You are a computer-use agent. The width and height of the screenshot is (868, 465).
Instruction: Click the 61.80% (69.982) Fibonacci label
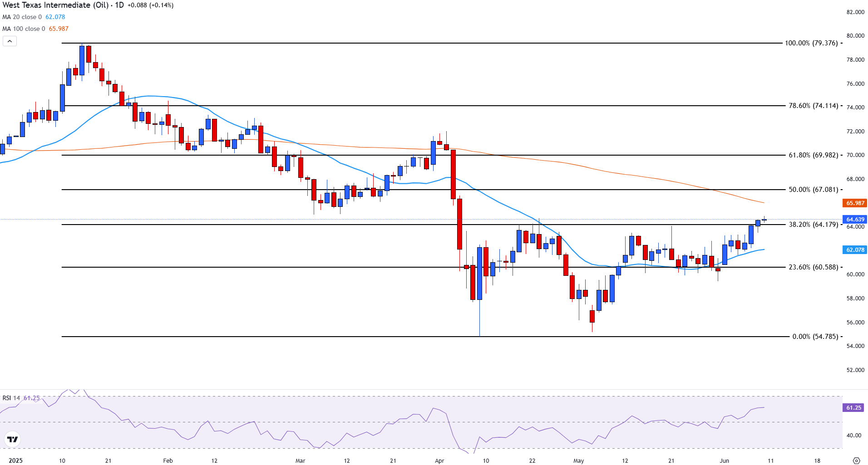[813, 155]
